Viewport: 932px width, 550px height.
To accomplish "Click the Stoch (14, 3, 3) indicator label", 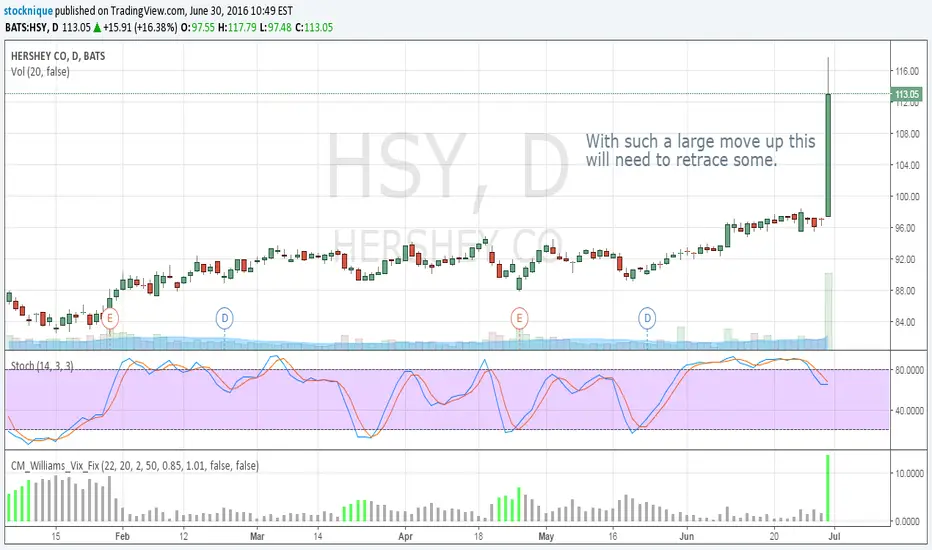I will pyautogui.click(x=42, y=366).
